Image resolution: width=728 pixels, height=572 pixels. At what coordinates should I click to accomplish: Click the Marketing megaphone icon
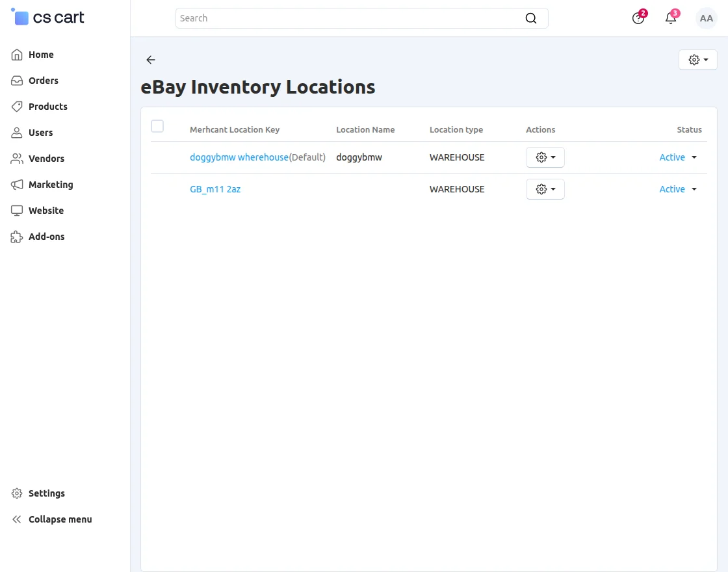coord(17,185)
